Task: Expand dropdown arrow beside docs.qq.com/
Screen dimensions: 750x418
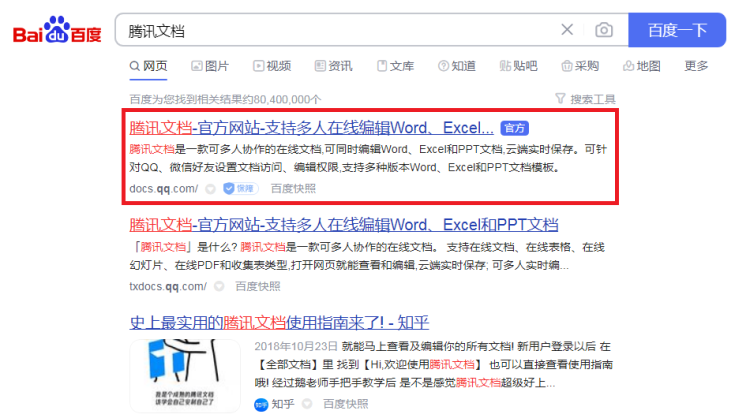Action: [x=210, y=189]
